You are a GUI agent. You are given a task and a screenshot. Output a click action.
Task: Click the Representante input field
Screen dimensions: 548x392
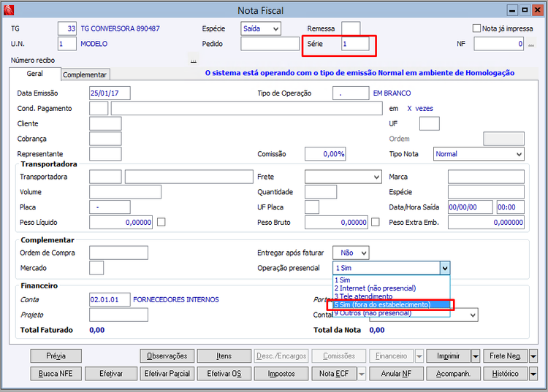click(105, 154)
